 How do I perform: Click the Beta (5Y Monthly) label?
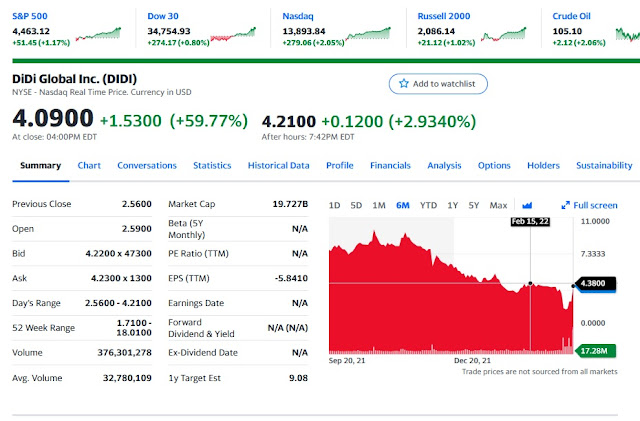pyautogui.click(x=187, y=229)
